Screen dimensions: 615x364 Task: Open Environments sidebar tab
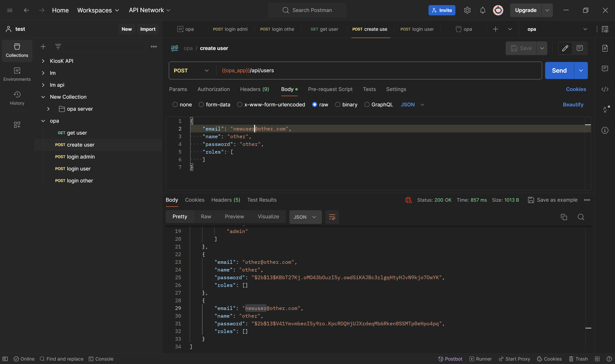point(17,74)
